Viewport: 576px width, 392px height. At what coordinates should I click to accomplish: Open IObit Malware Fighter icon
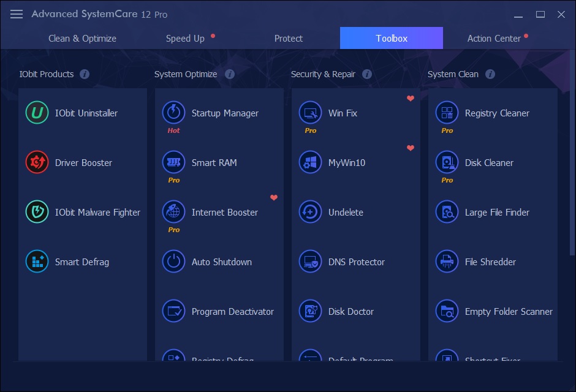37,212
